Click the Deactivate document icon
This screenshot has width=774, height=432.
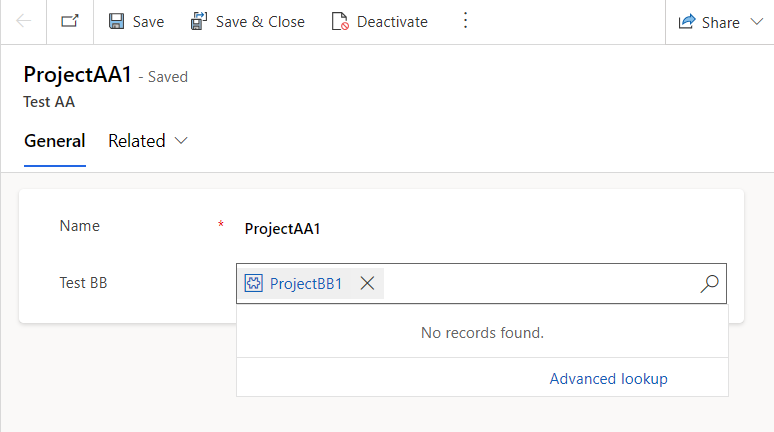(340, 21)
